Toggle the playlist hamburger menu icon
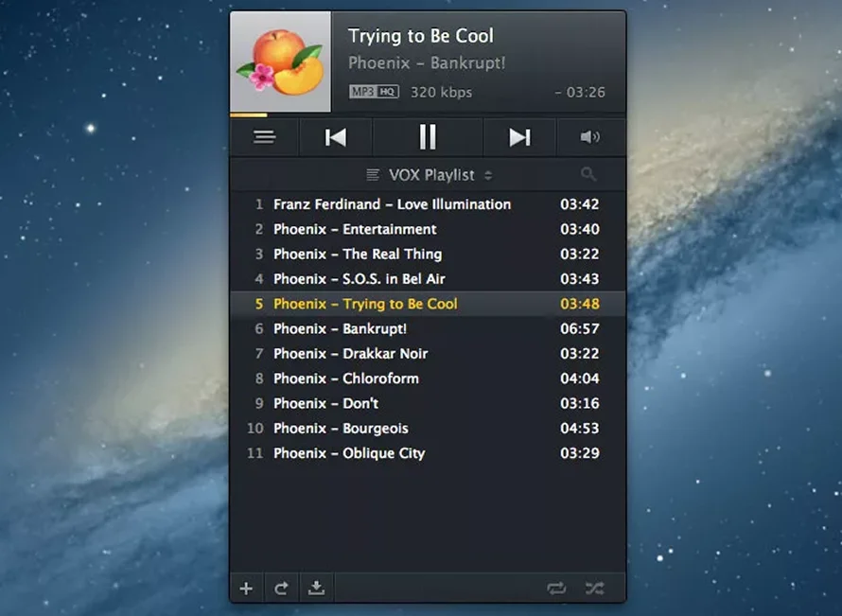Screen dimensions: 842x616 click(x=265, y=137)
